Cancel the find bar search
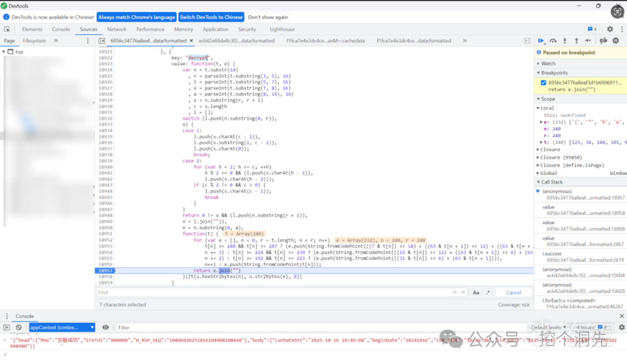 [x=513, y=293]
